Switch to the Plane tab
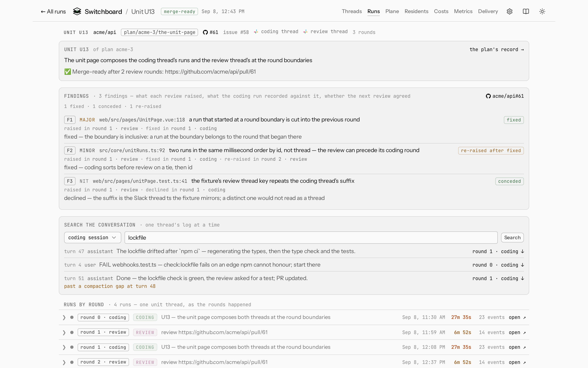 392,11
